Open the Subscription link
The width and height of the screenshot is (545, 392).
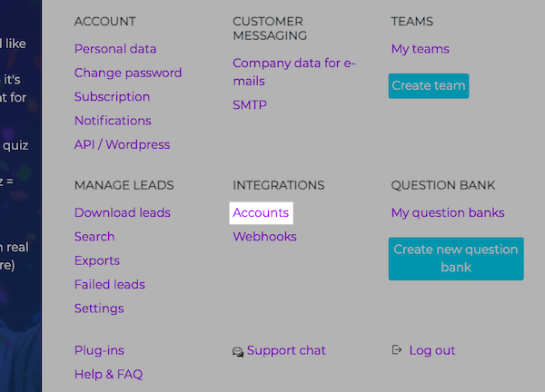point(112,97)
